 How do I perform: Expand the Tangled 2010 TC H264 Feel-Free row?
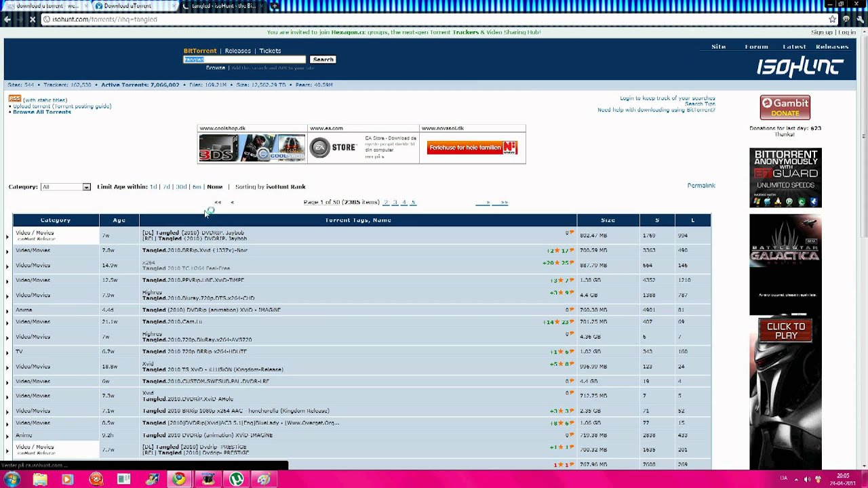pyautogui.click(x=7, y=266)
